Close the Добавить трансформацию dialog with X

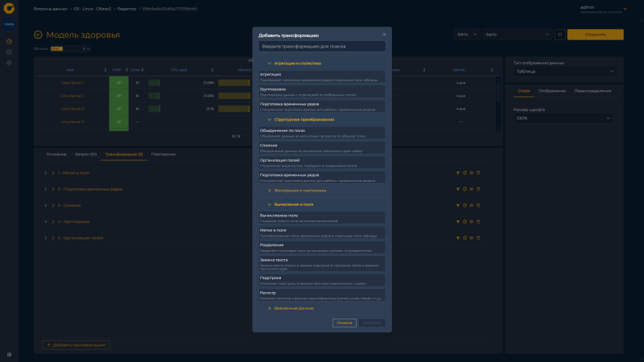coord(384,35)
